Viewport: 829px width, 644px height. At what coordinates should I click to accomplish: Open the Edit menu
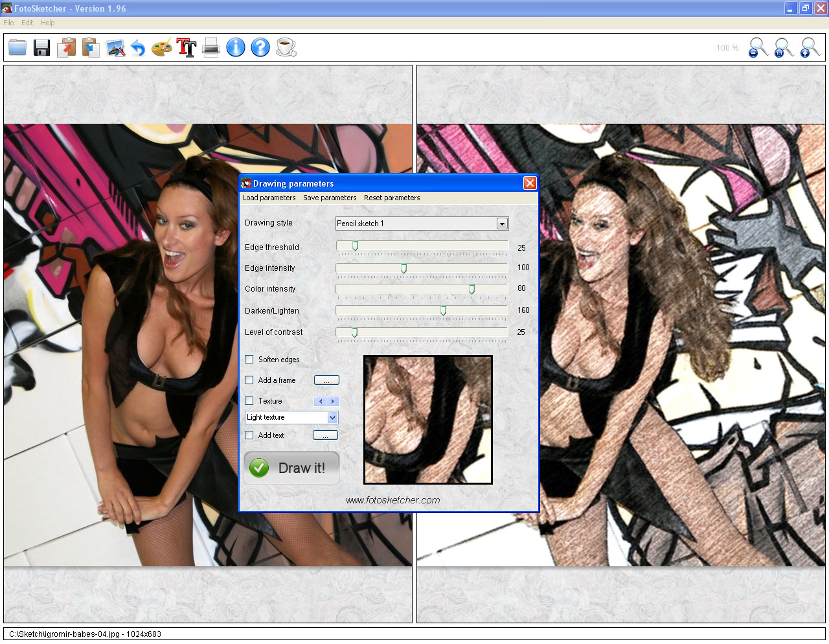tap(27, 23)
